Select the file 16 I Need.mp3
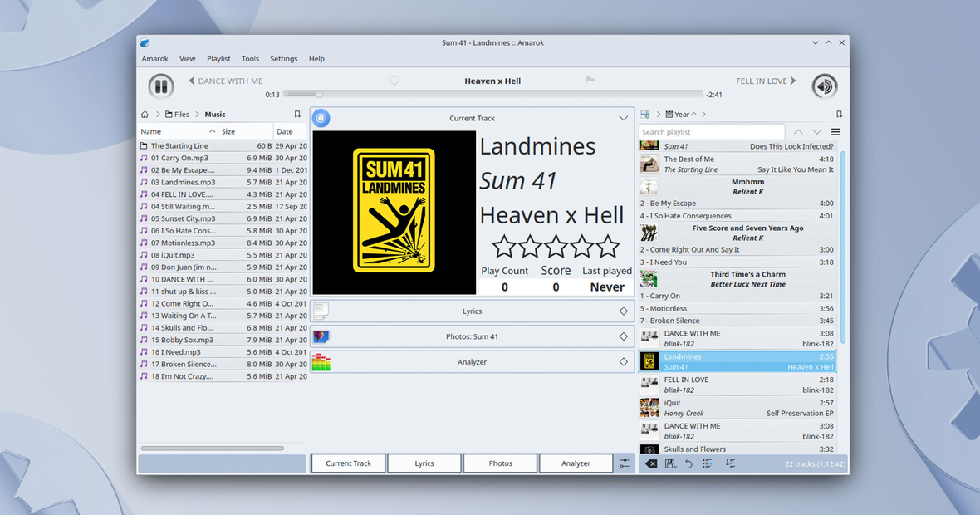Image resolution: width=980 pixels, height=515 pixels. point(223,352)
